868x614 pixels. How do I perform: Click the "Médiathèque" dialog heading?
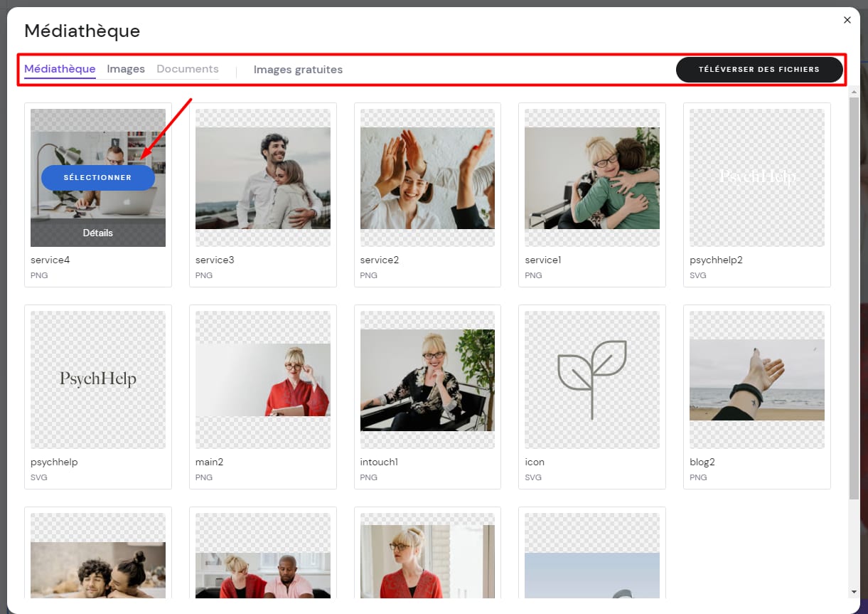tap(82, 31)
